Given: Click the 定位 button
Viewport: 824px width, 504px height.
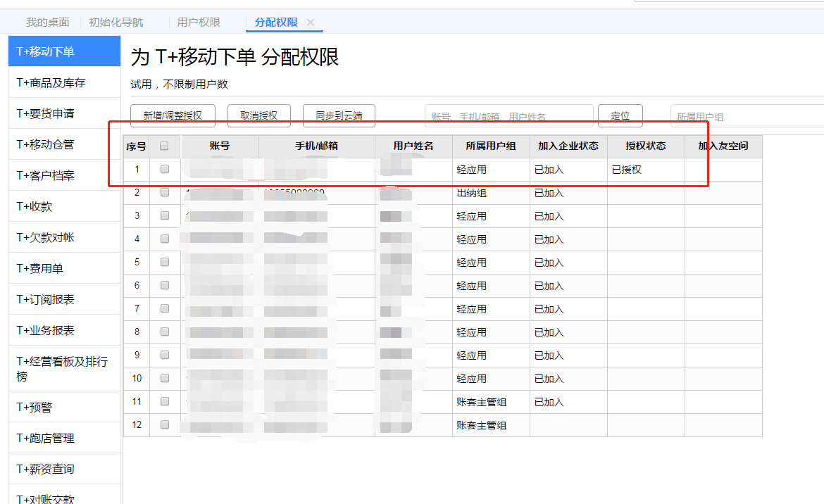Looking at the screenshot, I should (x=620, y=115).
